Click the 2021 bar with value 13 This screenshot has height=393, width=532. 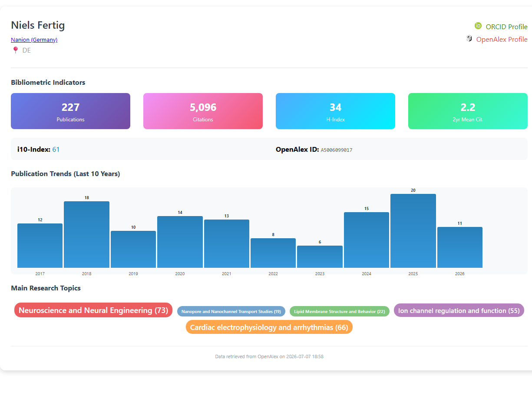click(x=227, y=244)
